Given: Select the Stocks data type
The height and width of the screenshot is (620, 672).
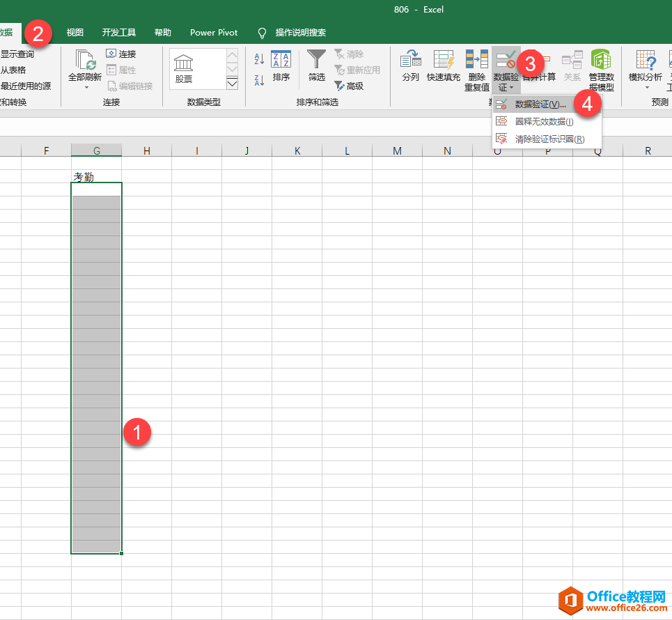Looking at the screenshot, I should coord(183,68).
